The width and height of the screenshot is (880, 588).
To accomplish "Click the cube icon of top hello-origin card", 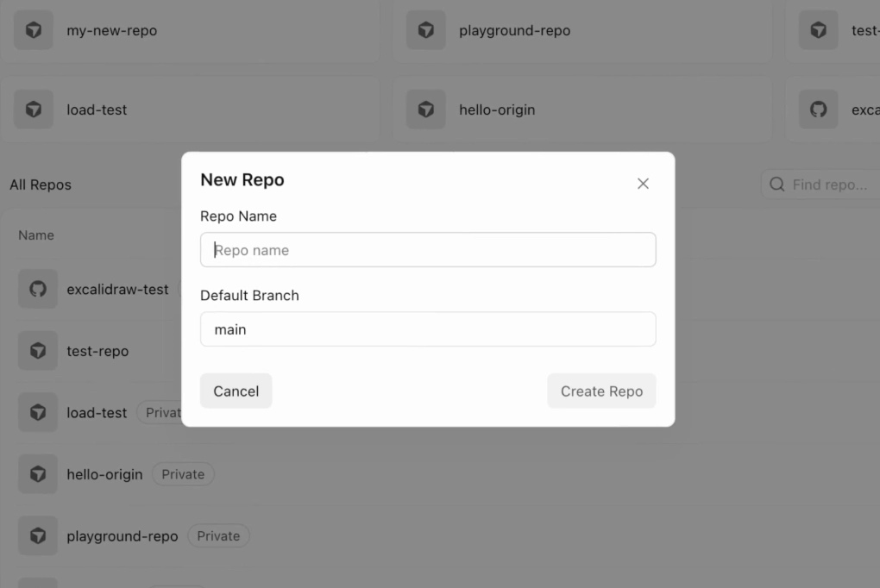I will [426, 109].
